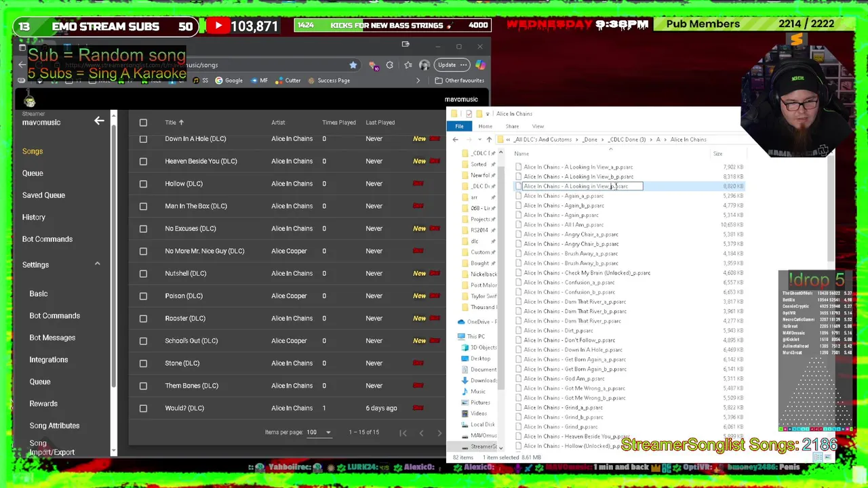Tick the No Excuses (DLC) checkbox

pyautogui.click(x=143, y=228)
